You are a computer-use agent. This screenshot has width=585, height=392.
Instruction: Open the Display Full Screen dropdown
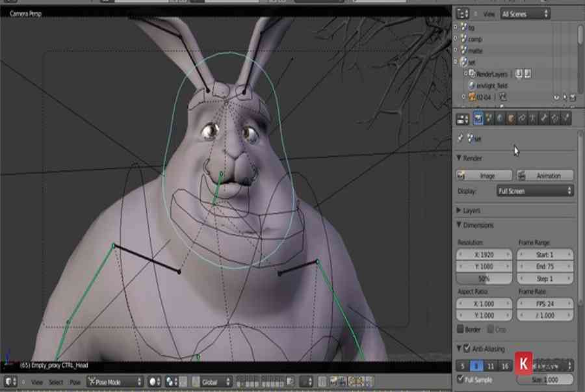click(x=534, y=191)
